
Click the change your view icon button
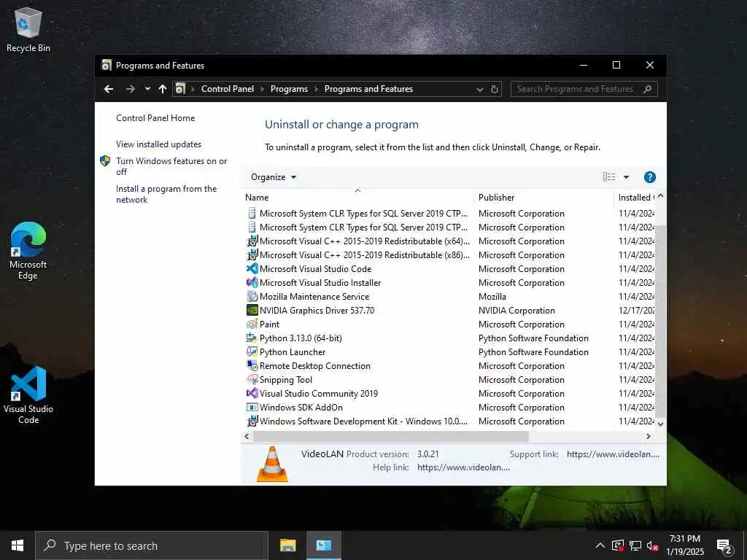(x=609, y=177)
